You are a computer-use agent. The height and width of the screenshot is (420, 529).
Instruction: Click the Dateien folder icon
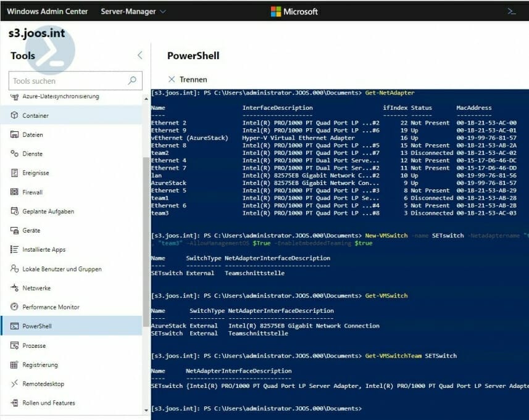click(14, 134)
